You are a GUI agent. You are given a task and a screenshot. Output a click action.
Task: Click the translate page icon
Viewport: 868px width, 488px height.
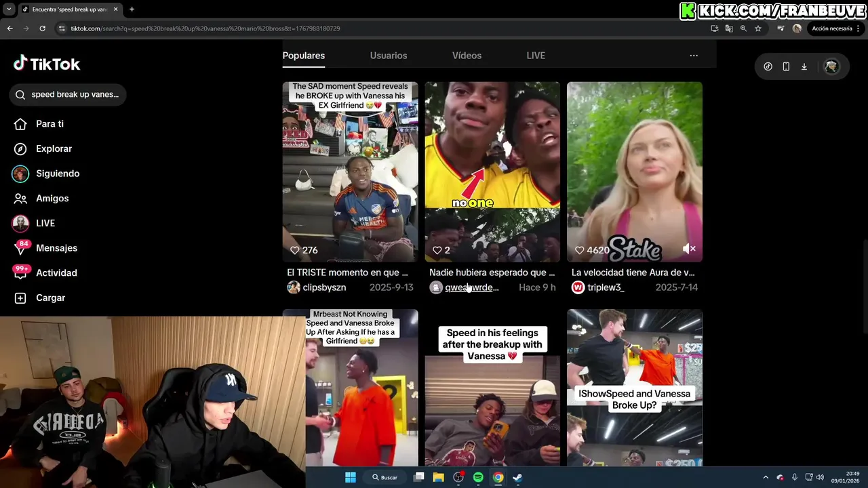point(729,28)
